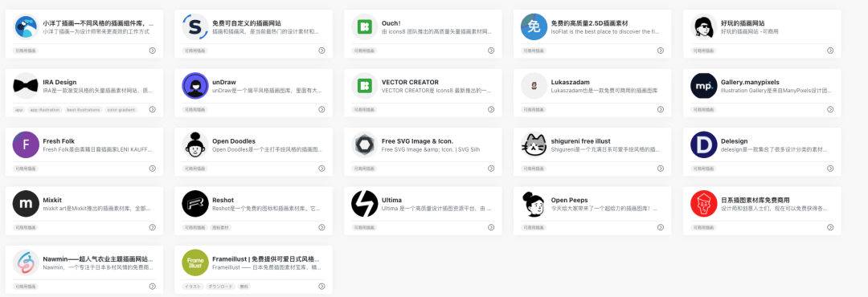
Task: Select the 图标素材 tag on Reshot card
Action: (220, 228)
